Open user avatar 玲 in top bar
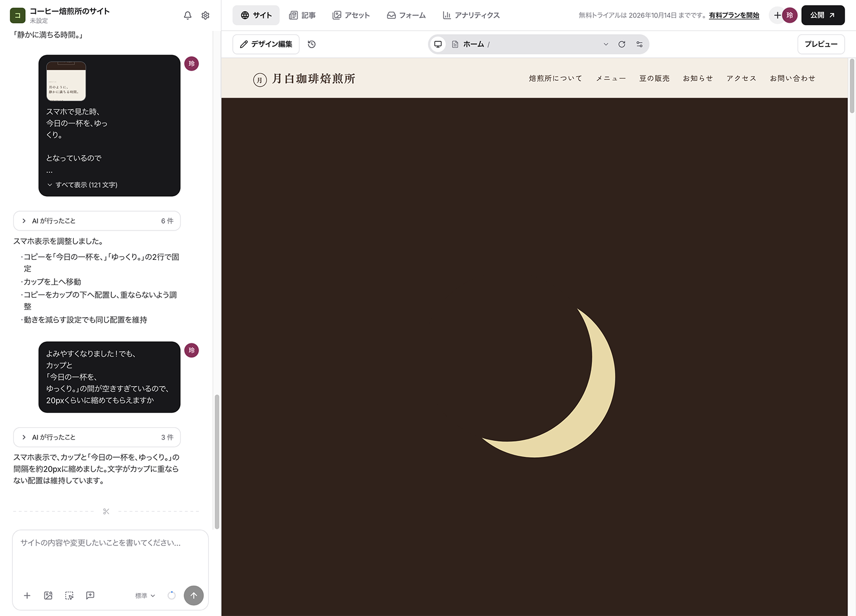 790,16
